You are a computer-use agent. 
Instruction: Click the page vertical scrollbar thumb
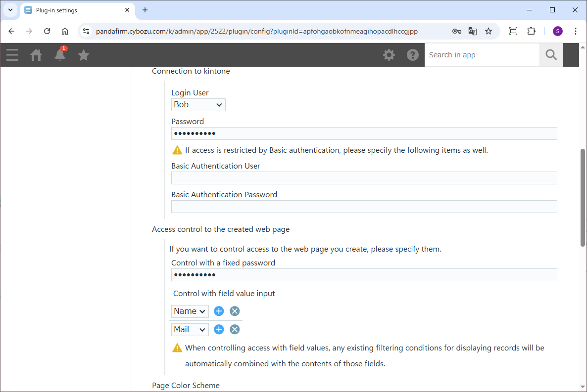pos(583,198)
